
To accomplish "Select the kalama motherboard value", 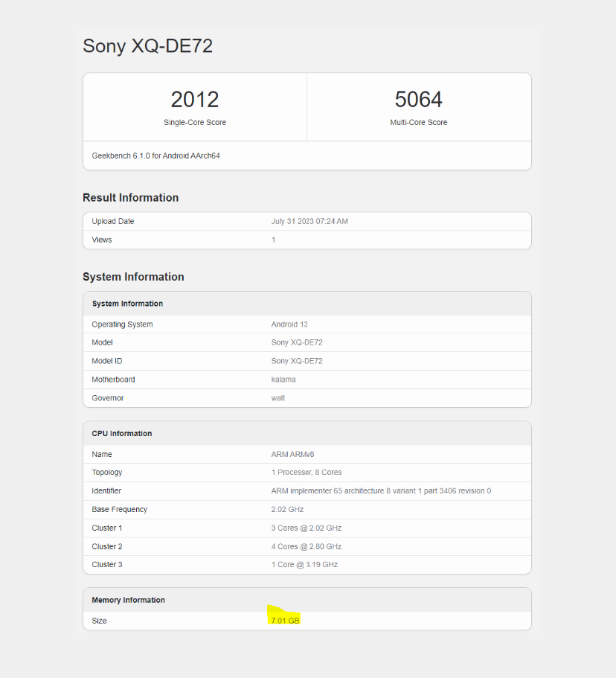I will pyautogui.click(x=283, y=380).
